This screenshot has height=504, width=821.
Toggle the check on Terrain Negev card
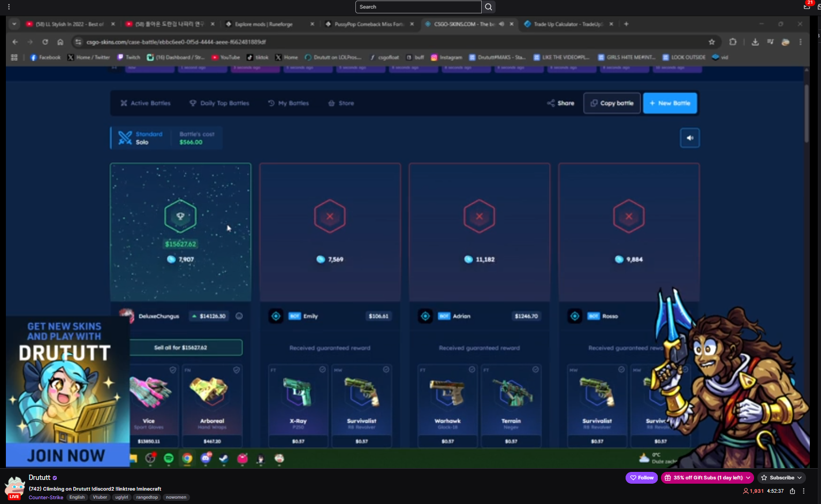click(535, 370)
